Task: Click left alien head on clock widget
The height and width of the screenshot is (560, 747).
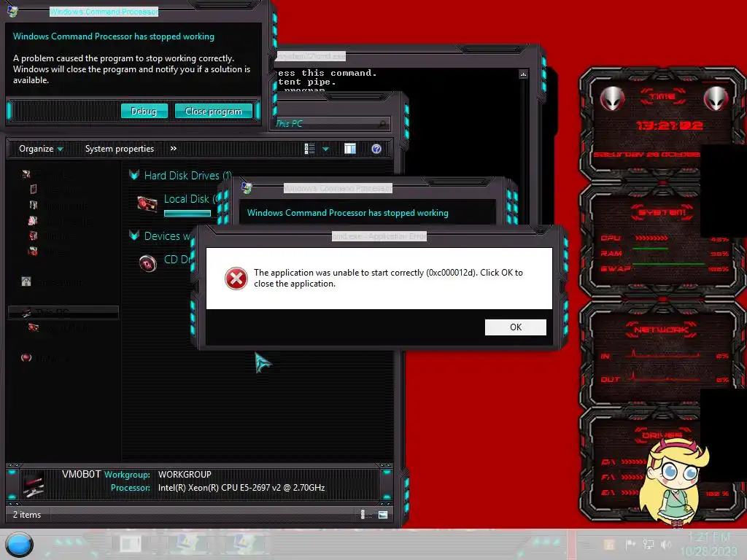Action: click(x=612, y=99)
